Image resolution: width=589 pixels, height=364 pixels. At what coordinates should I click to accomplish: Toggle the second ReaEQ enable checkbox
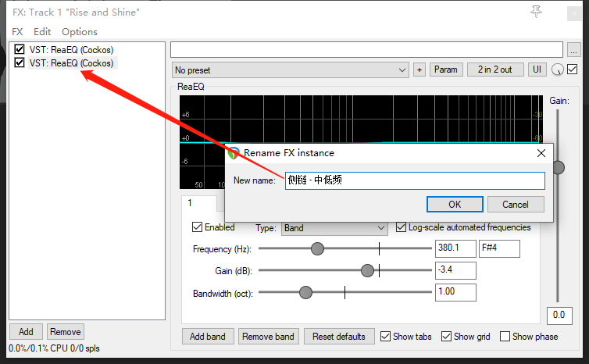point(20,62)
